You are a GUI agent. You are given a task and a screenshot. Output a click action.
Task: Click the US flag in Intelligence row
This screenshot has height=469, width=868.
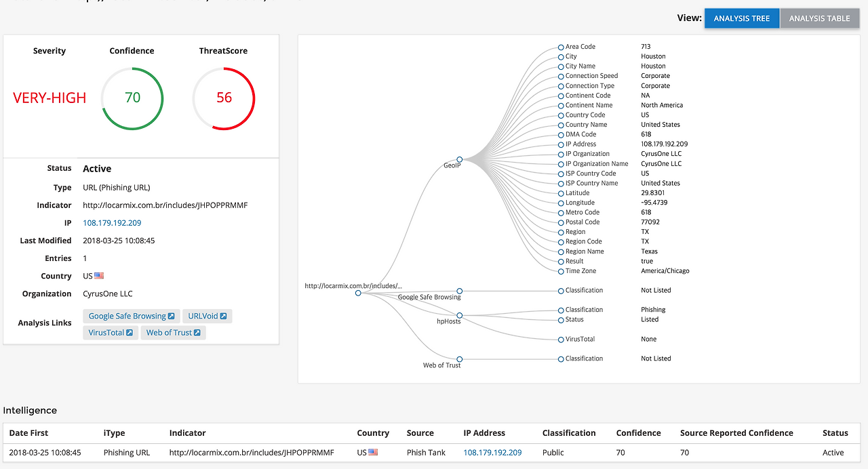[x=373, y=453]
